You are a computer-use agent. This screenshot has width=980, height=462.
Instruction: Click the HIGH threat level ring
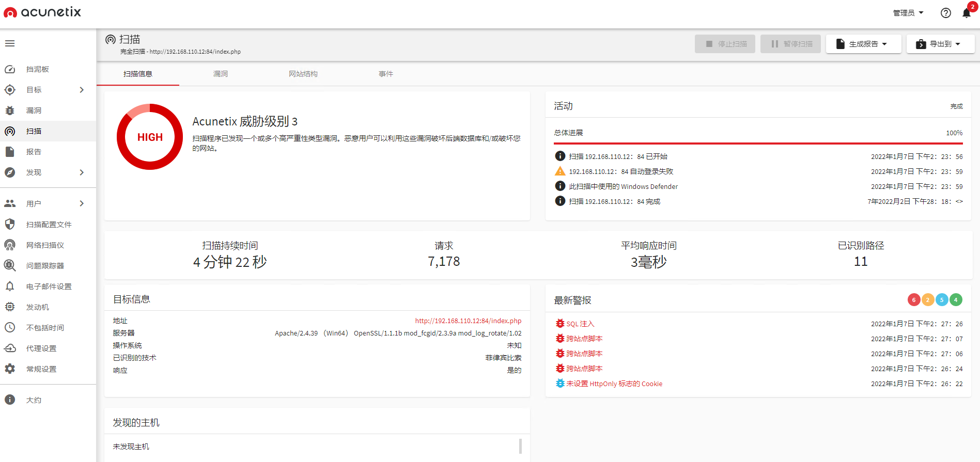150,137
